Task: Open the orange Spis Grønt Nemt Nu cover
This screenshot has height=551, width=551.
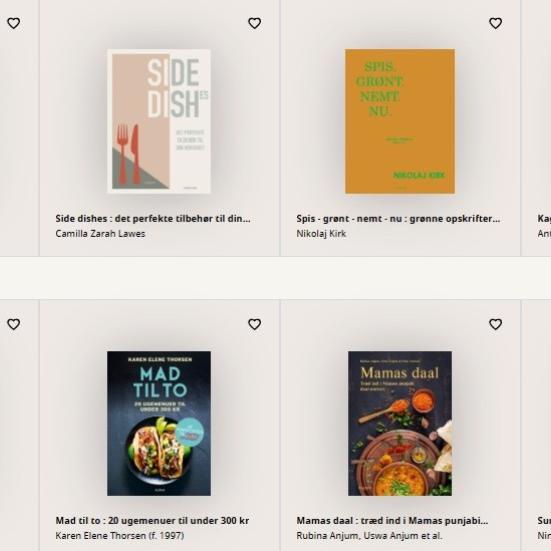Action: [400, 121]
